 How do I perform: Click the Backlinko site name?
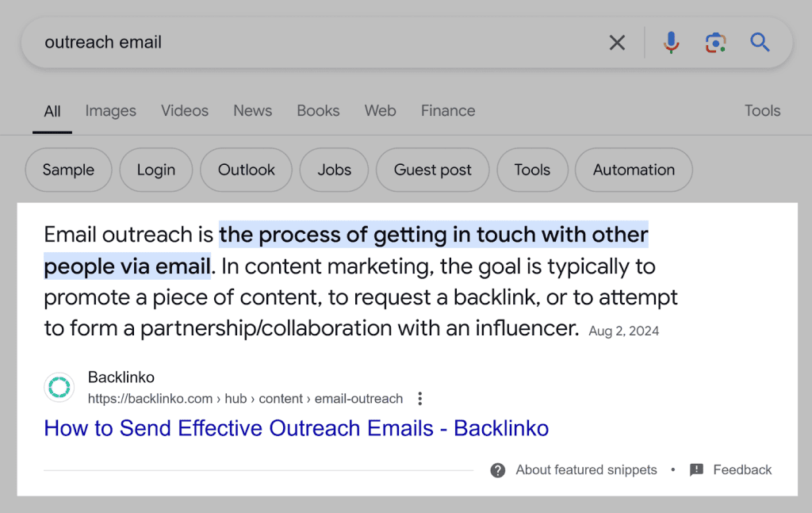(121, 377)
